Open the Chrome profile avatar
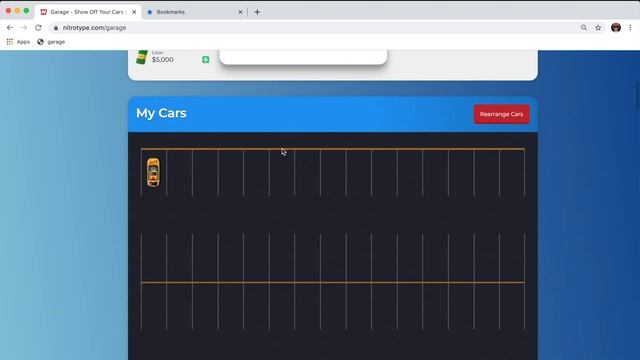 click(616, 27)
